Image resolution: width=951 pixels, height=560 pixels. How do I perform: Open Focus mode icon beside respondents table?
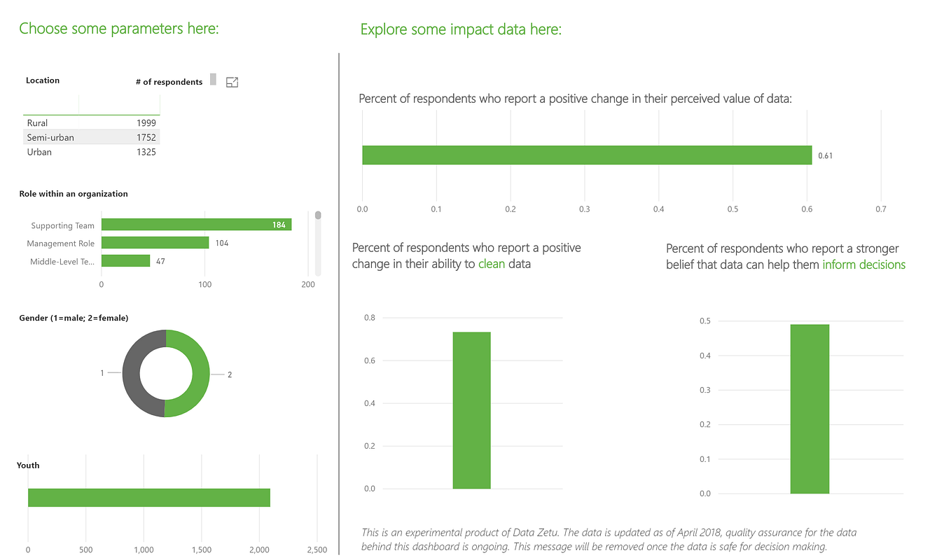(232, 82)
